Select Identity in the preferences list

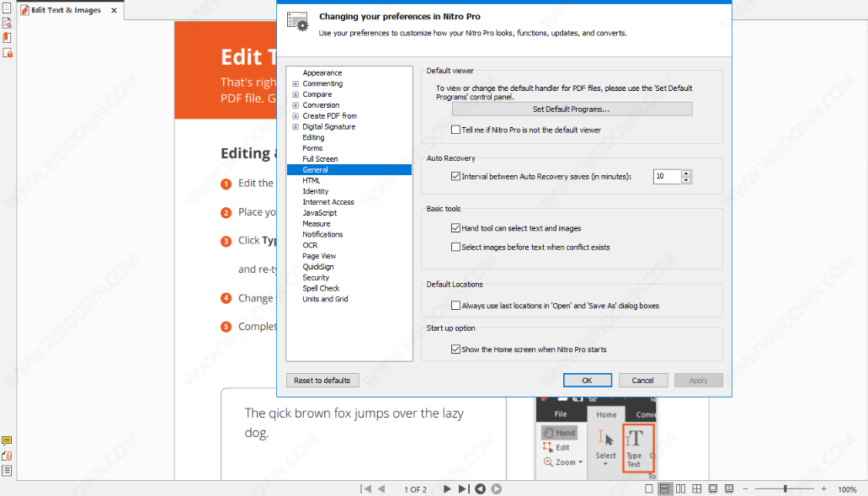(316, 191)
